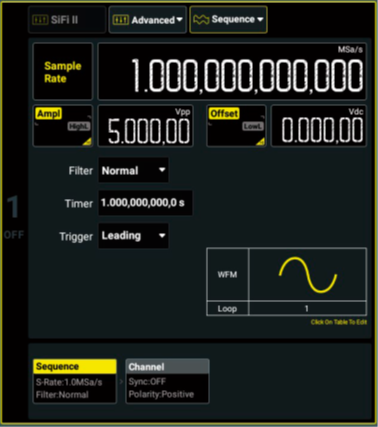The image size is (378, 427).
Task: Toggle Ampl to HighL mode
Action: click(x=79, y=126)
